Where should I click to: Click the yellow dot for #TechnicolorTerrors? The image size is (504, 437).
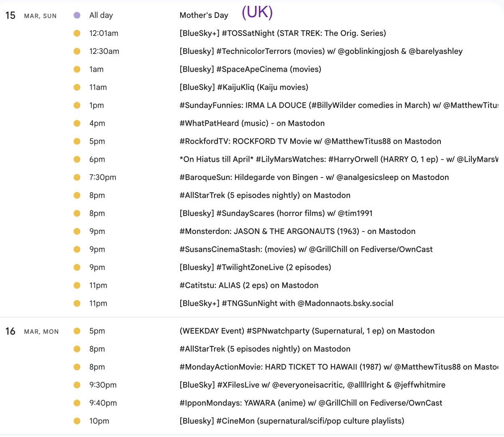[77, 51]
